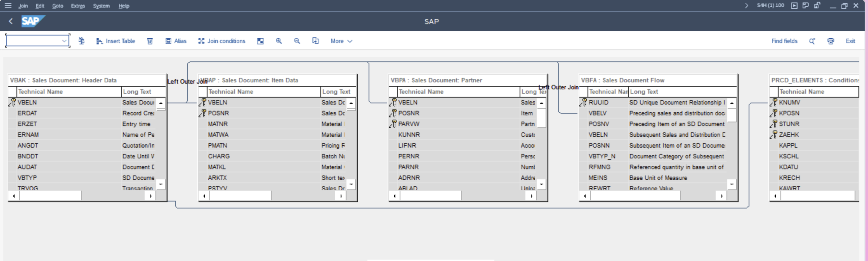Open the Extras menu
Screen dimensions: 868x261
click(x=78, y=6)
